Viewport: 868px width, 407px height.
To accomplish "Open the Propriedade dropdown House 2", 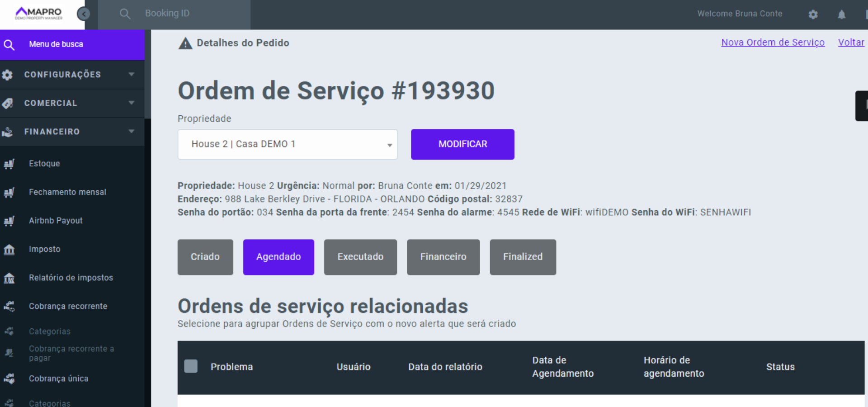I will (x=287, y=144).
